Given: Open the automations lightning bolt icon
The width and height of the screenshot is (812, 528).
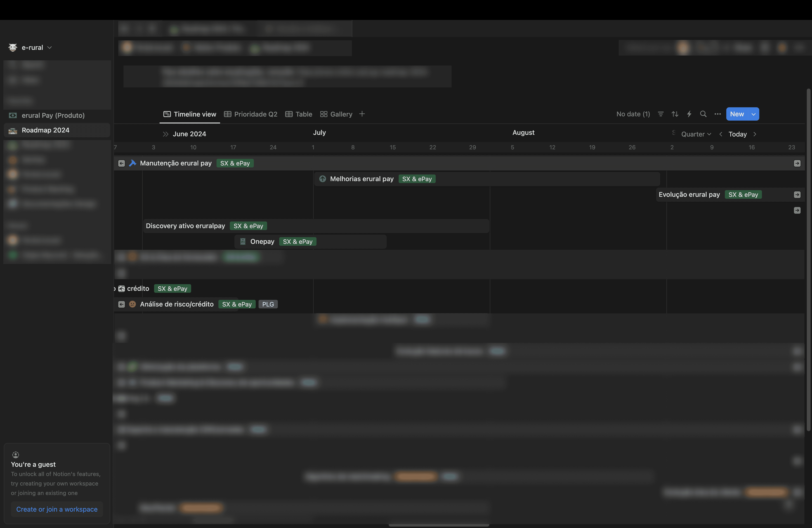Looking at the screenshot, I should click(x=689, y=114).
